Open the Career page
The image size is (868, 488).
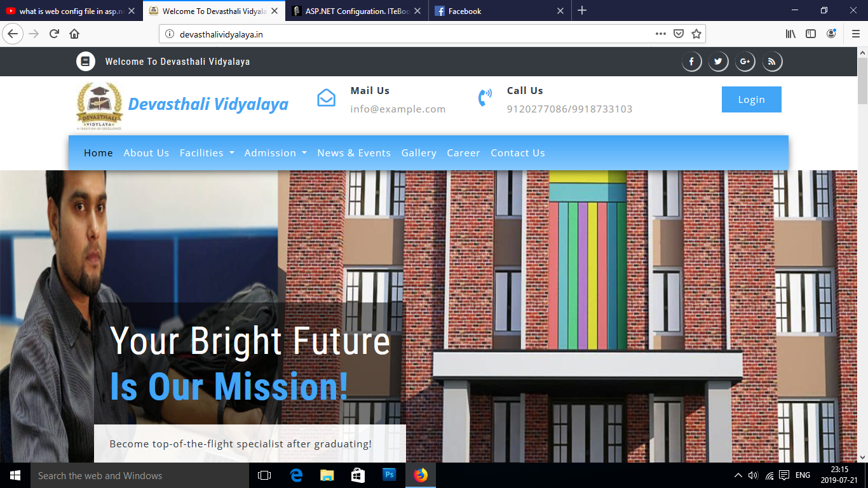pos(463,153)
